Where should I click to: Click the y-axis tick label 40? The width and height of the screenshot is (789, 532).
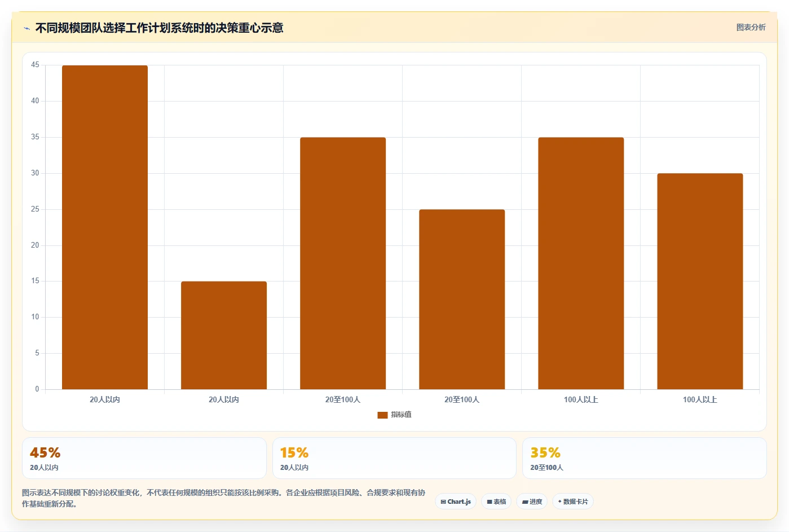(35, 101)
